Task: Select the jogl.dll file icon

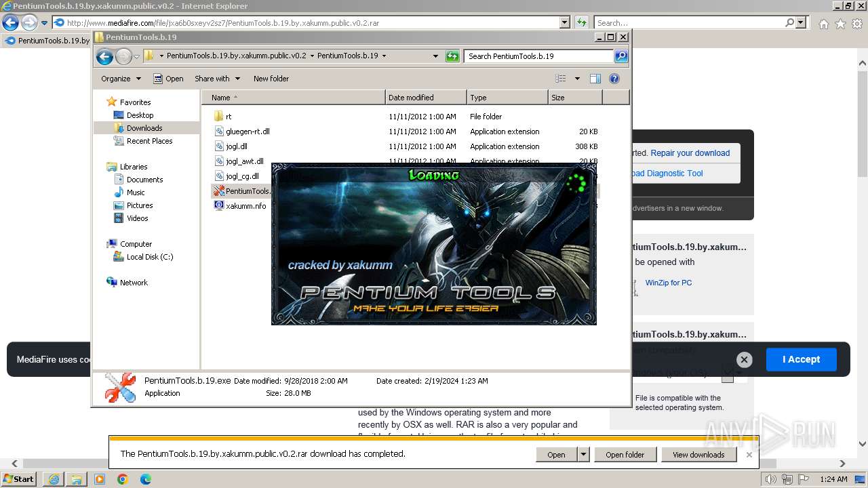Action: [219, 146]
